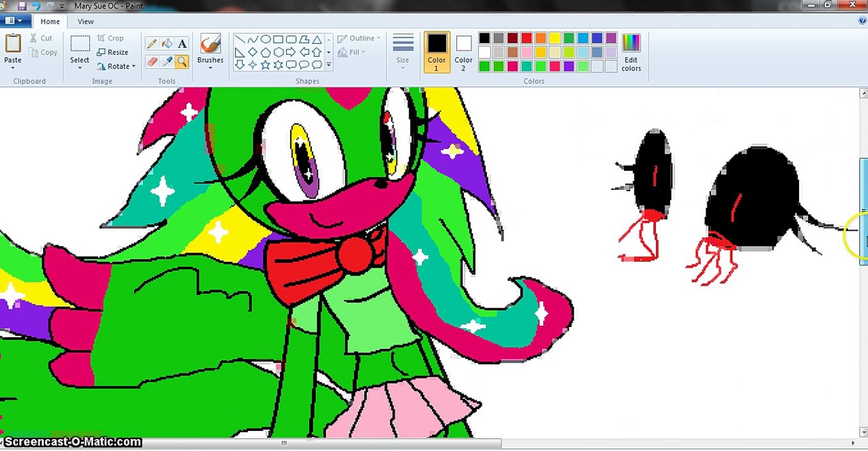Pick the orange color swatch
The width and height of the screenshot is (868, 451).
(541, 38)
